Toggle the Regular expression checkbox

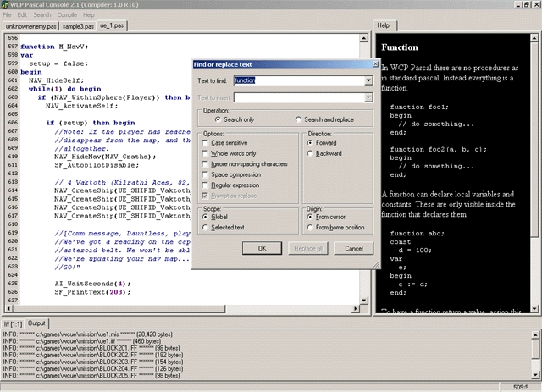206,184
